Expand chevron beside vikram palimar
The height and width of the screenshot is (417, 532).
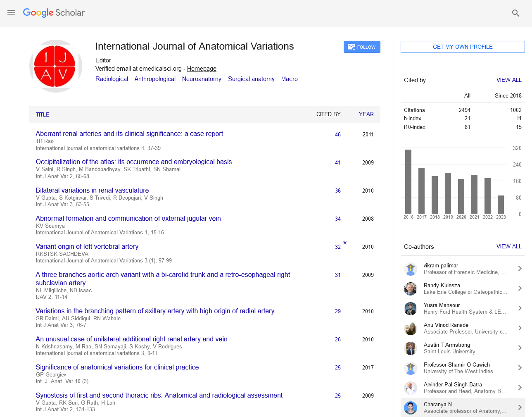click(520, 269)
